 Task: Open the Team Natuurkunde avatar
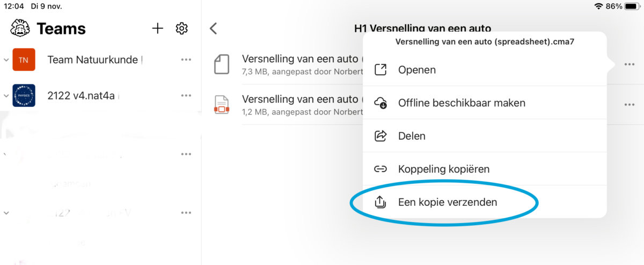24,60
